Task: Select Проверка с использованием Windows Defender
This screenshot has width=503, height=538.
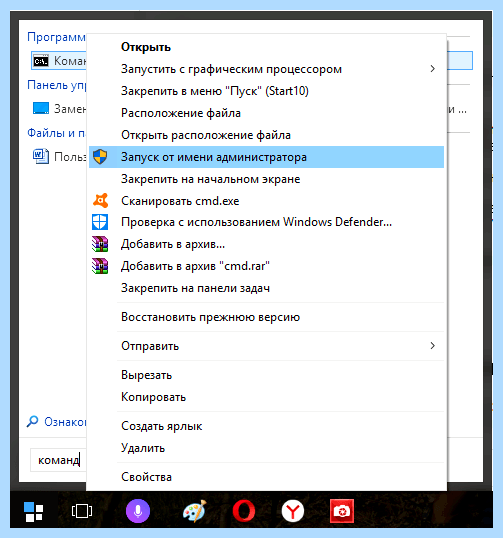Action: pos(266,222)
